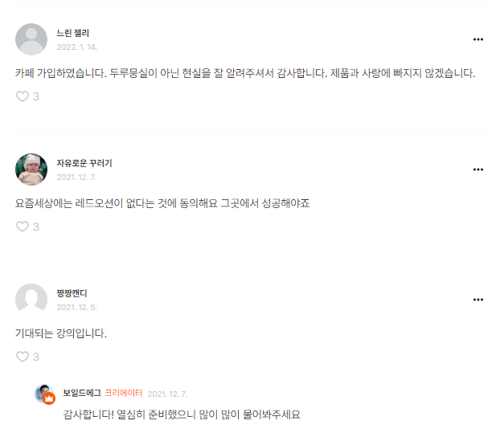
Task: Click the 2022. 1. 14. comment date
Action: point(76,47)
